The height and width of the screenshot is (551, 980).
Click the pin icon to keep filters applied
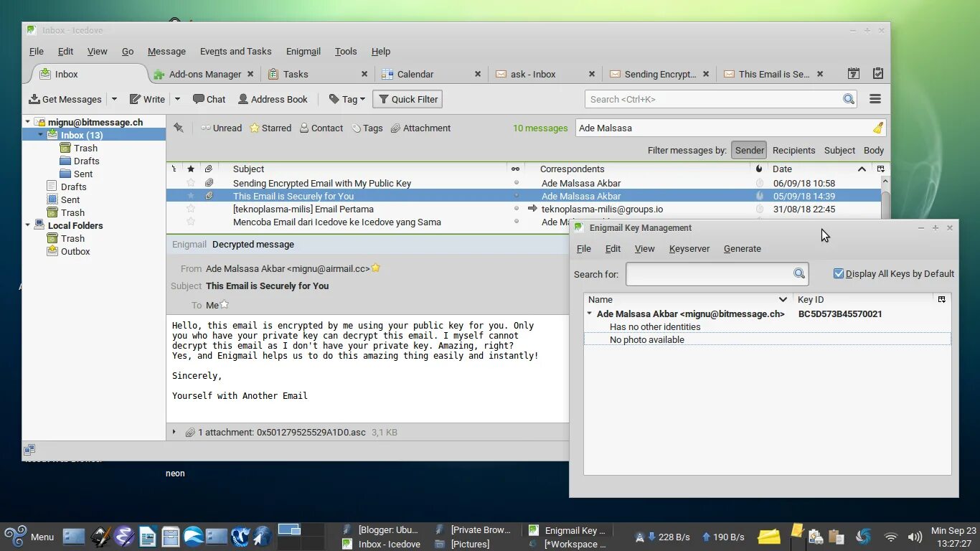click(x=179, y=128)
